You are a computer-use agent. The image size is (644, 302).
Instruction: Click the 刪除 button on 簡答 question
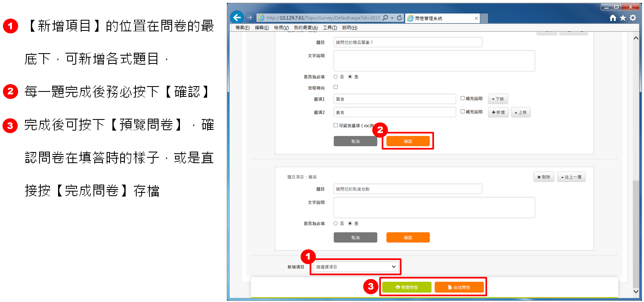tap(544, 177)
